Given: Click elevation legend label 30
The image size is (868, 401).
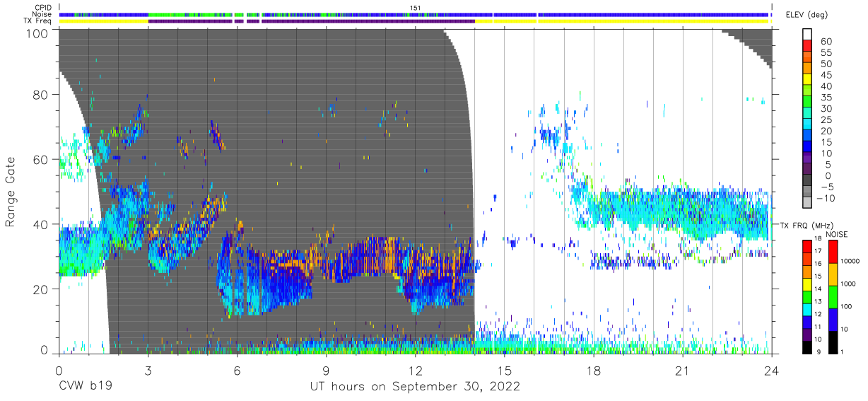Looking at the screenshot, I should click(x=826, y=109).
